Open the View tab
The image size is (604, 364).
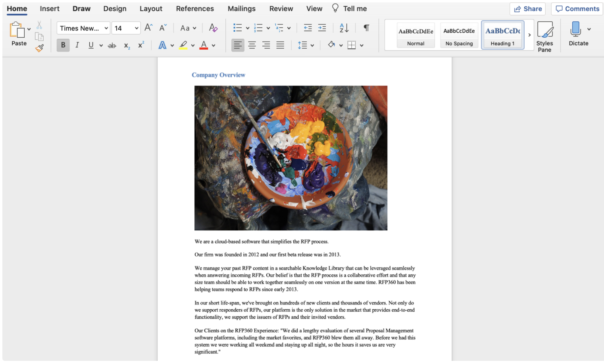click(x=314, y=9)
